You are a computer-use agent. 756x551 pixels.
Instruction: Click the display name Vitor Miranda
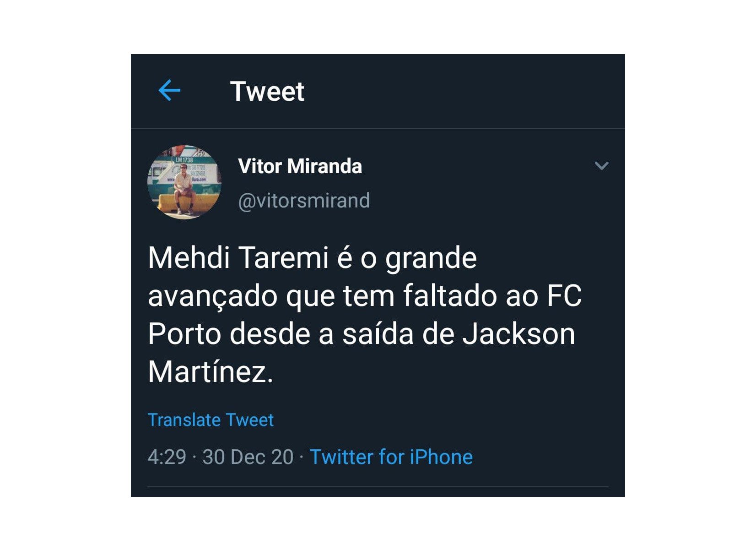(300, 166)
